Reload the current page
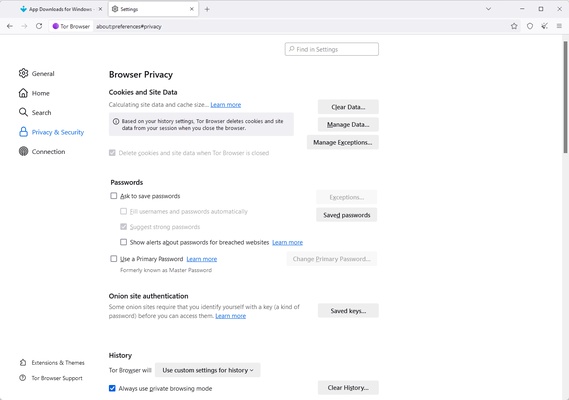569x400 pixels. click(39, 26)
